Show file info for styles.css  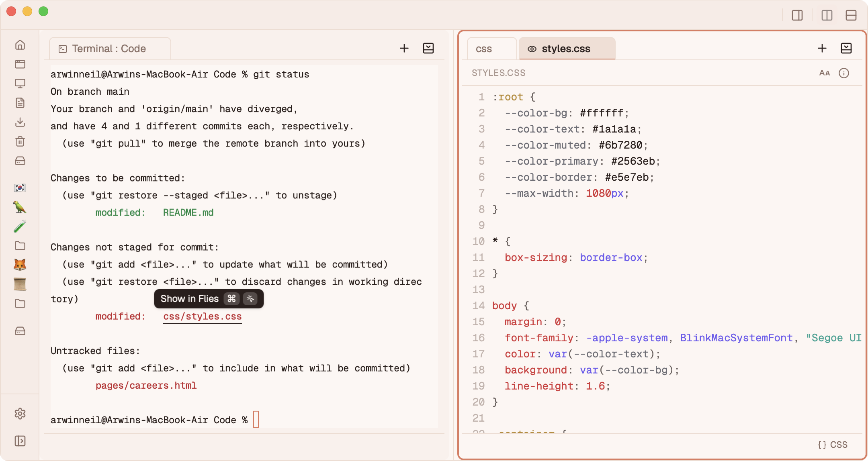tap(844, 73)
